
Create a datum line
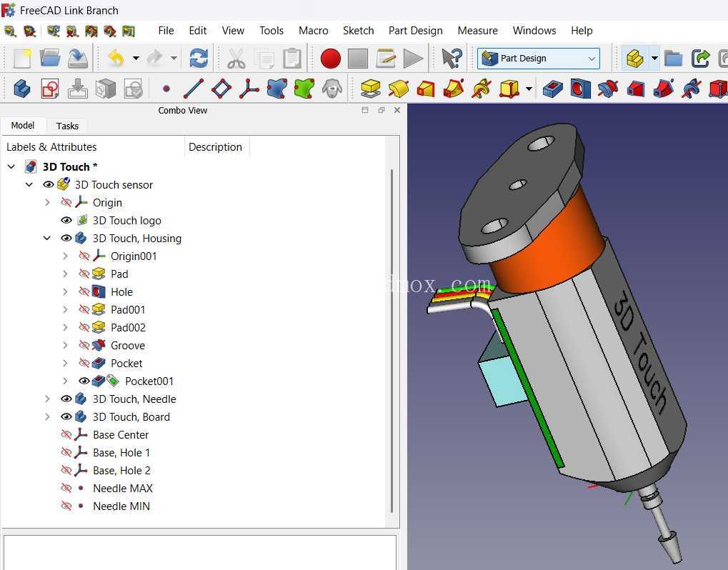click(194, 89)
